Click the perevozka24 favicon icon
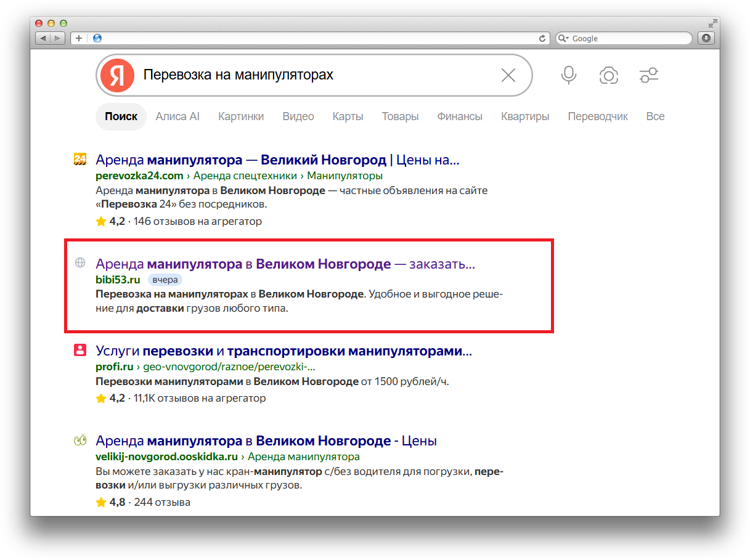Screen dimensions: 750x560 [79, 159]
